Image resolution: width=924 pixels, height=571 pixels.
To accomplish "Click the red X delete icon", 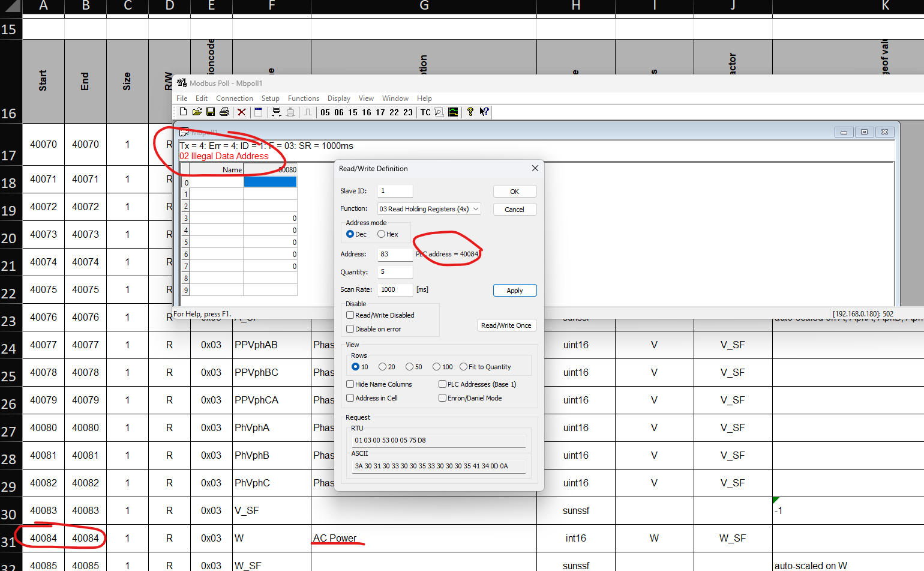I will pos(241,112).
